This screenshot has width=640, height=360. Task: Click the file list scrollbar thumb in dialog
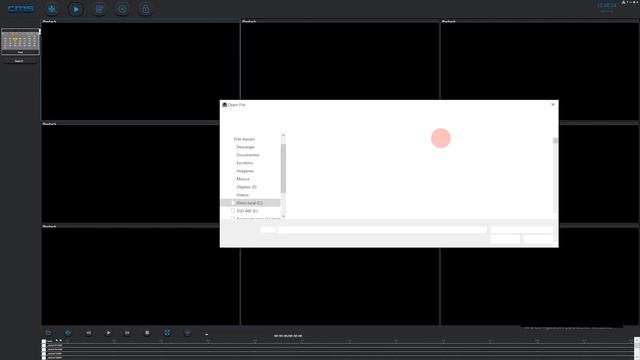point(555,140)
